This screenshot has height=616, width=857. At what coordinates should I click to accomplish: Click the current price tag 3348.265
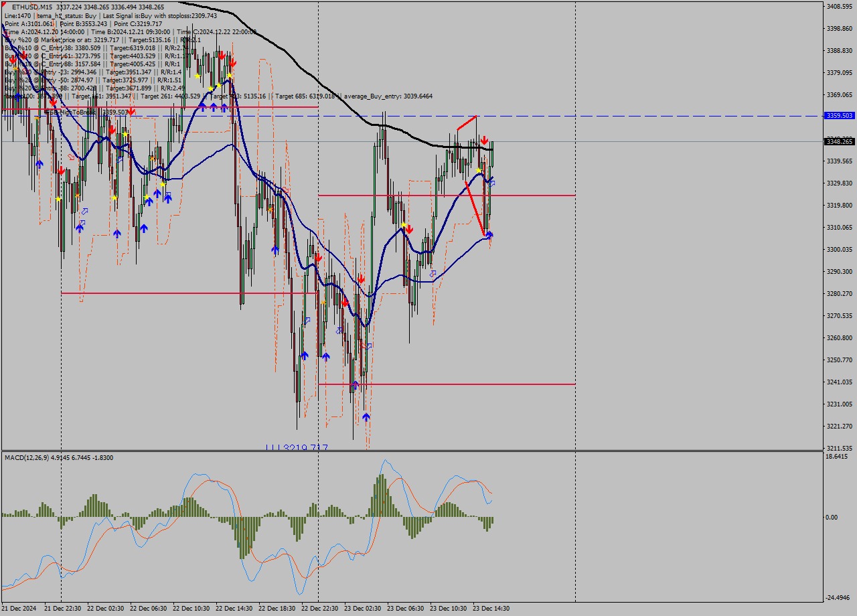point(839,141)
